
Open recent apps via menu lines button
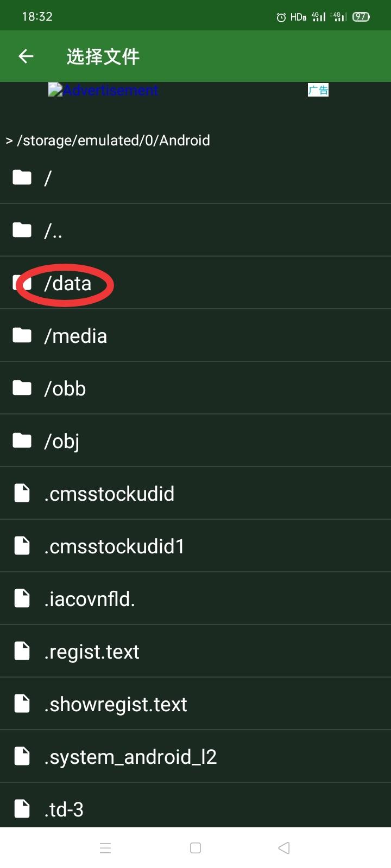[x=106, y=848]
